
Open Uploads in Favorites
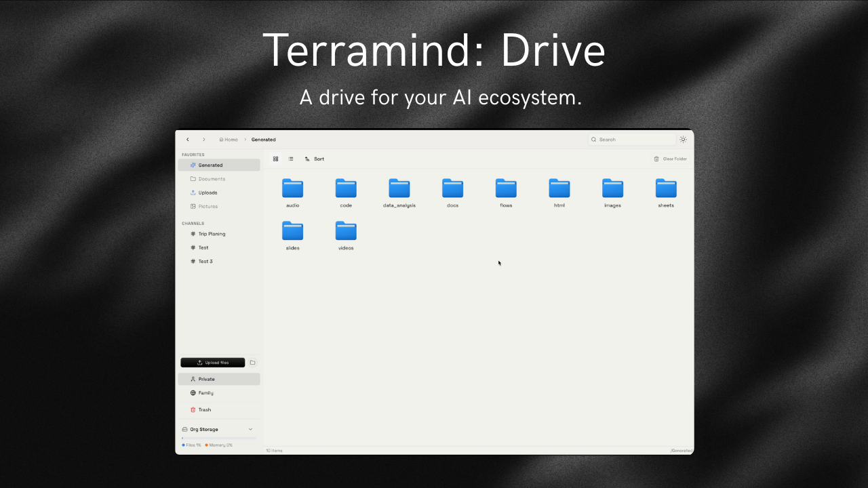[x=219, y=192]
